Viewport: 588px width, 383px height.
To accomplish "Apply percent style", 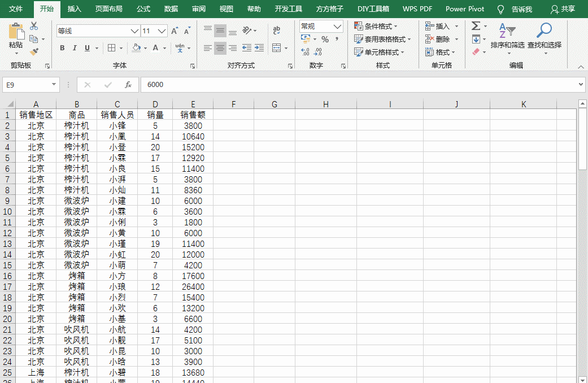I will click(x=325, y=39).
